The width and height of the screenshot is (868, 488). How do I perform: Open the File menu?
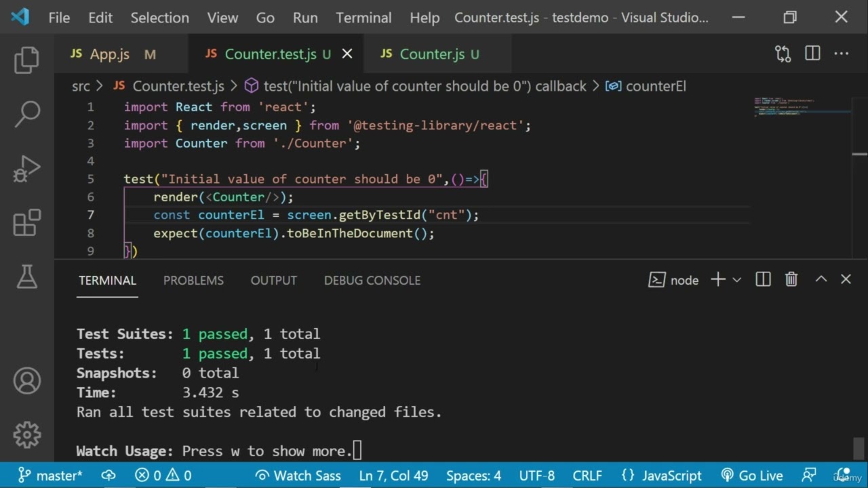(x=59, y=18)
